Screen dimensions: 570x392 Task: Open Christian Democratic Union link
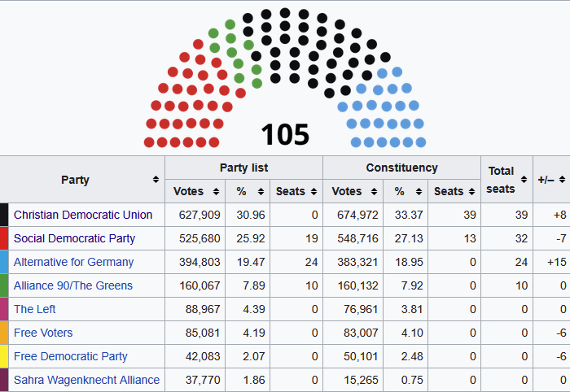pos(83,215)
